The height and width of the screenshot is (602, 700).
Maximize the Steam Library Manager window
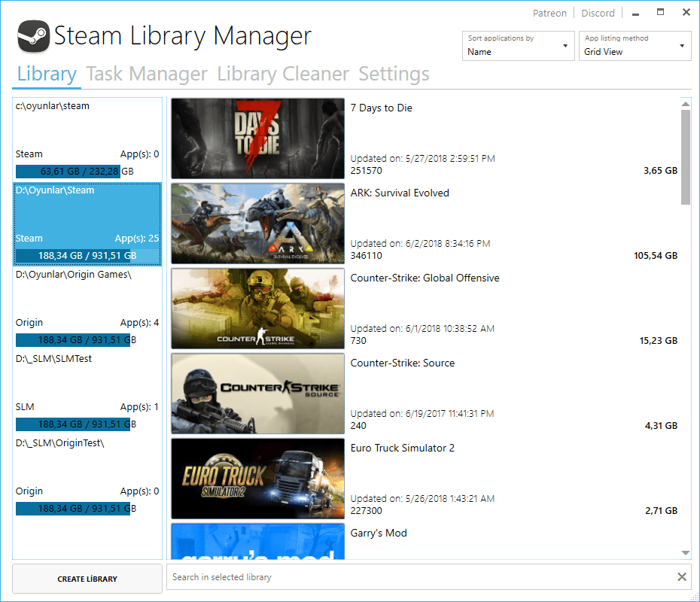point(660,13)
